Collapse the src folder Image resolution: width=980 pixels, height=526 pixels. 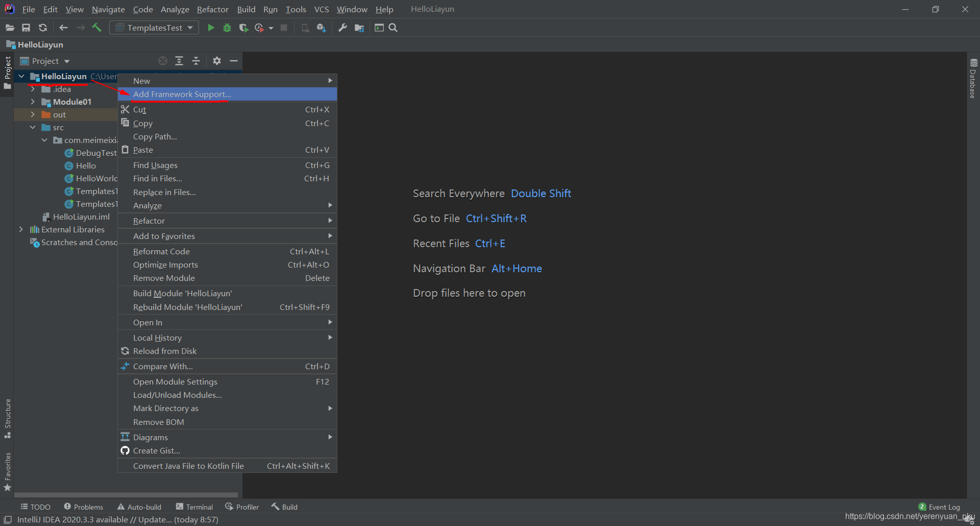click(x=33, y=127)
